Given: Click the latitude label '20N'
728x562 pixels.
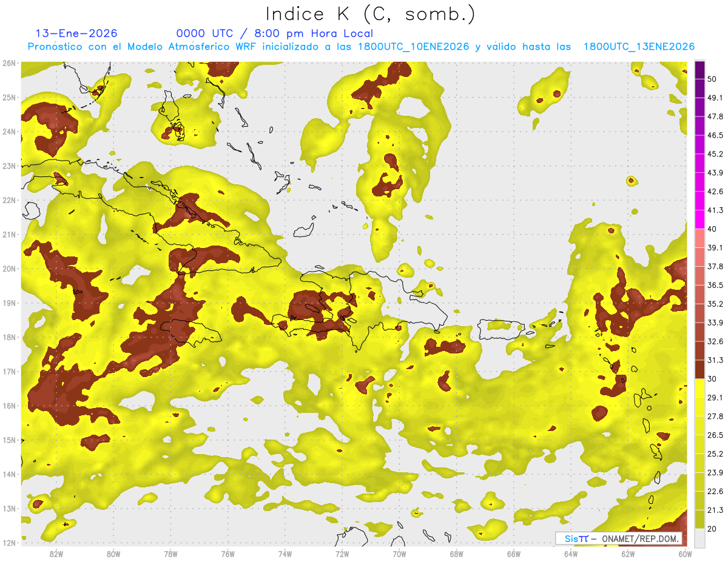Looking at the screenshot, I should pos(9,269).
